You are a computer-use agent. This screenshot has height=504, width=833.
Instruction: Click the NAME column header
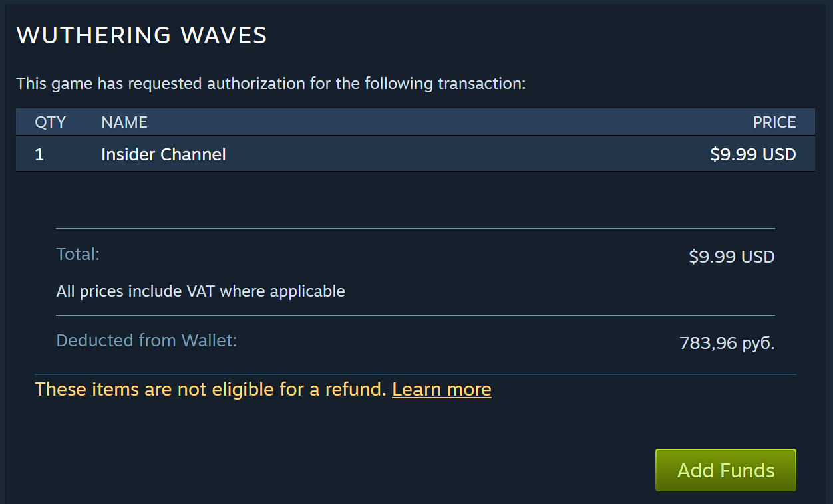(124, 122)
